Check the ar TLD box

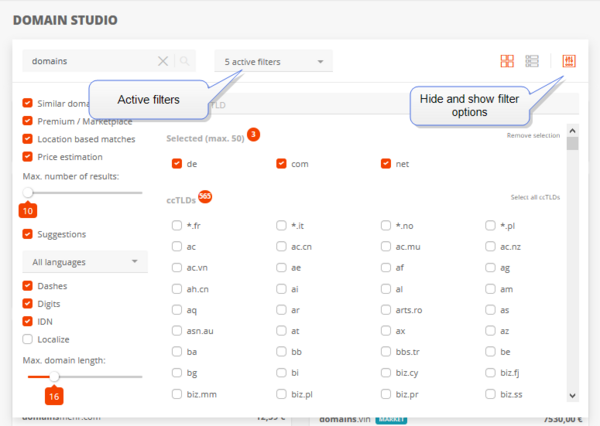281,310
